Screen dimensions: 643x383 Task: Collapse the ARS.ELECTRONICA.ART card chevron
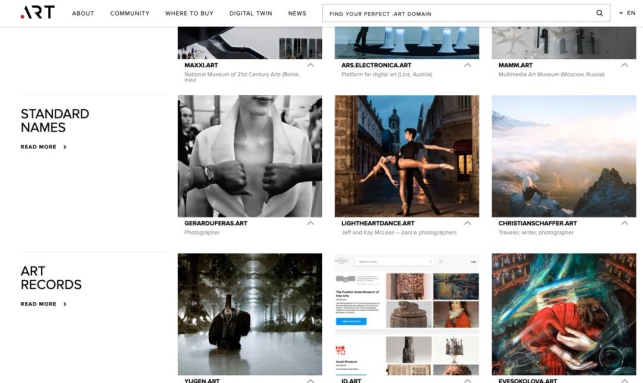[467, 65]
